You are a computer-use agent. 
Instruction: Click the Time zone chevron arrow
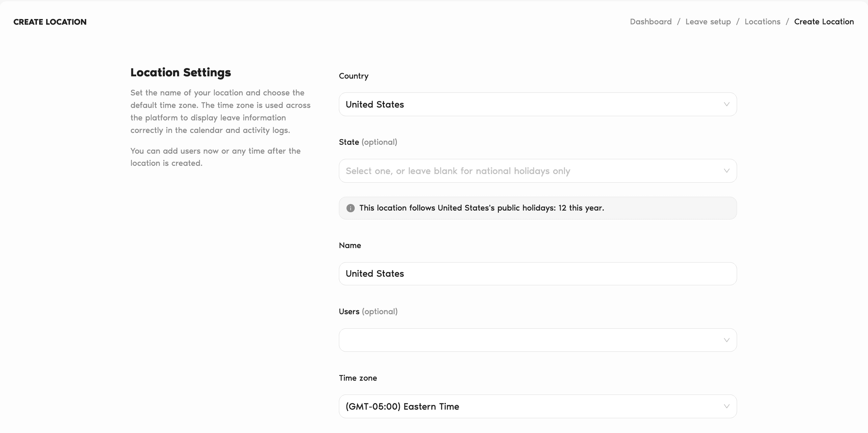pos(727,406)
